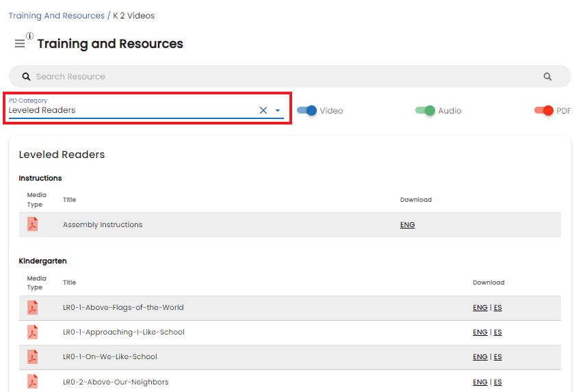Toggle the Video filter switch
574x392 pixels.
coord(306,111)
